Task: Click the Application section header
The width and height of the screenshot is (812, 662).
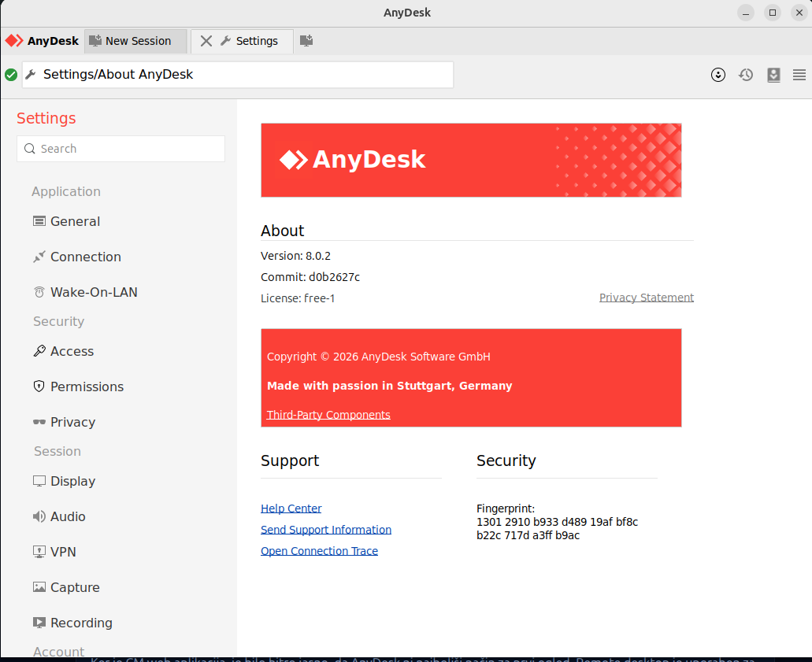Action: click(66, 191)
